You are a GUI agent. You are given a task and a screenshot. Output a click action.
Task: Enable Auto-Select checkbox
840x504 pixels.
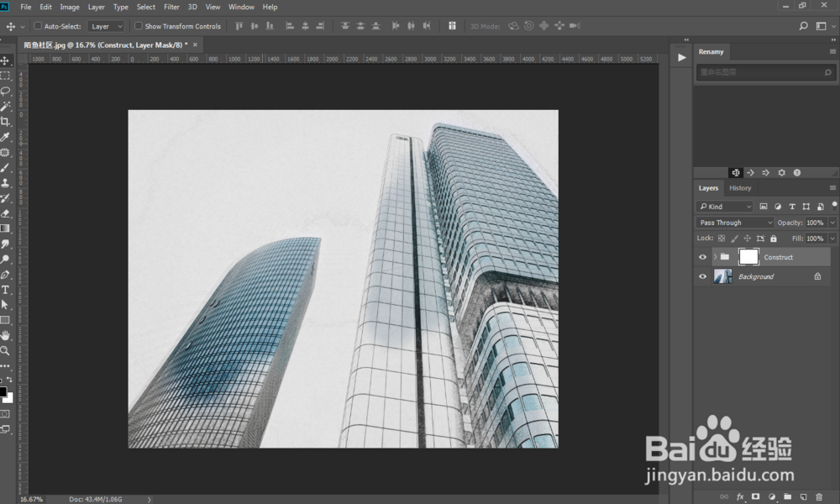(38, 26)
